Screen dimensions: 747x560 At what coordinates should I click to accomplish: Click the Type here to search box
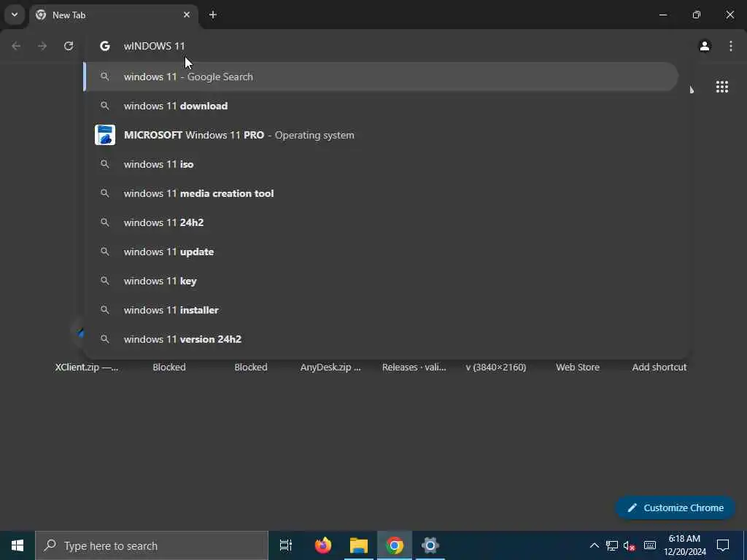pyautogui.click(x=152, y=545)
